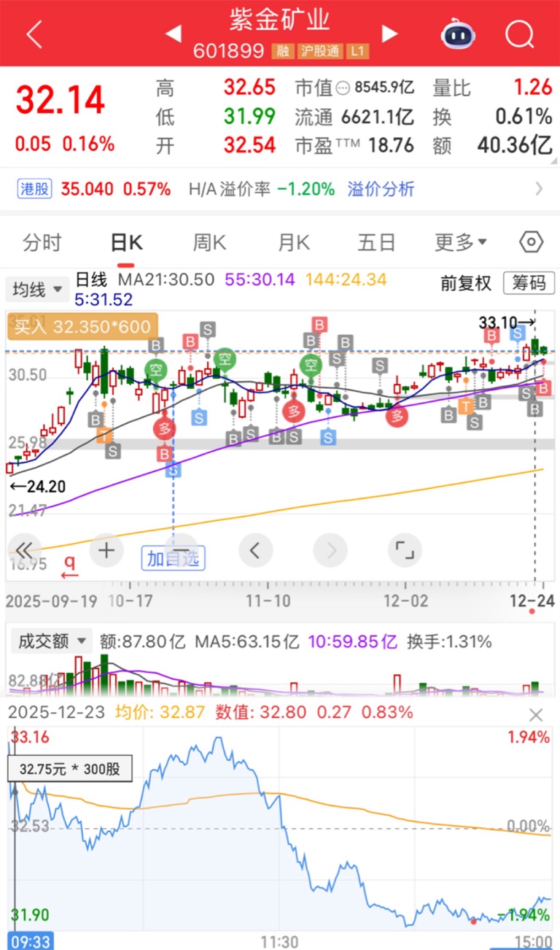
Task: Select the 日K tab
Action: tap(126, 242)
